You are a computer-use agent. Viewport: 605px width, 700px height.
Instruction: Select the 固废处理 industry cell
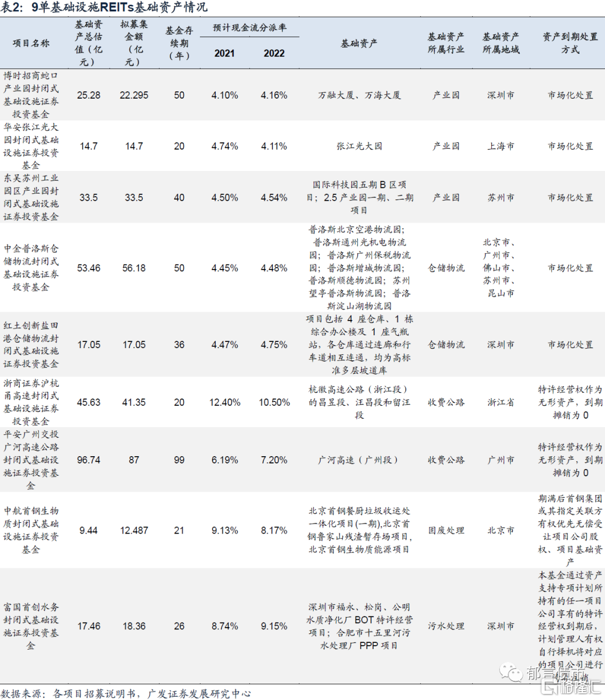tap(446, 530)
